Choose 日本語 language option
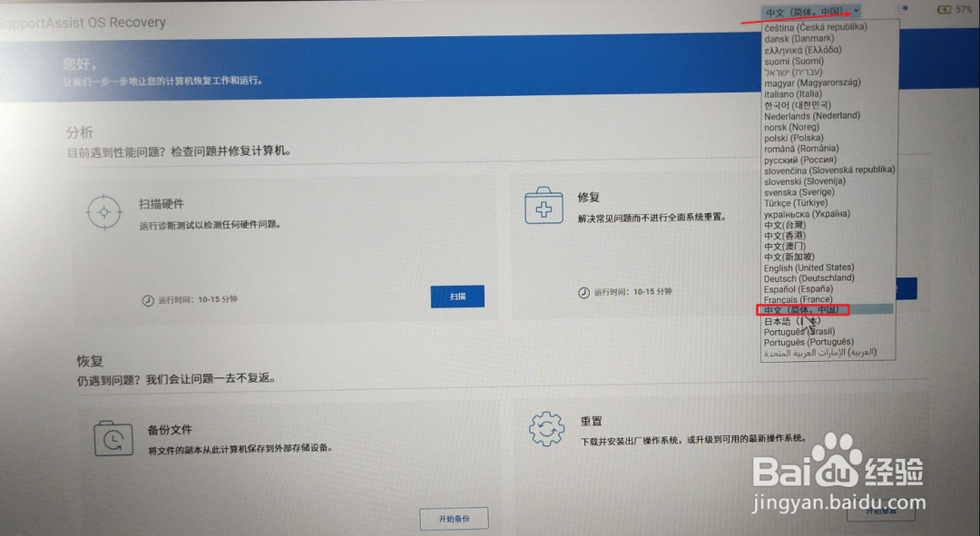This screenshot has width=980, height=536. [x=791, y=321]
